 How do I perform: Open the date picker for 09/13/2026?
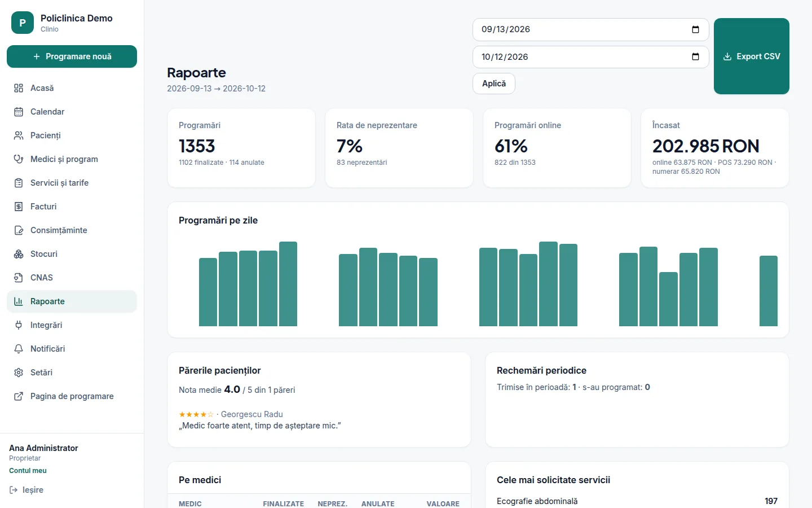(x=695, y=29)
